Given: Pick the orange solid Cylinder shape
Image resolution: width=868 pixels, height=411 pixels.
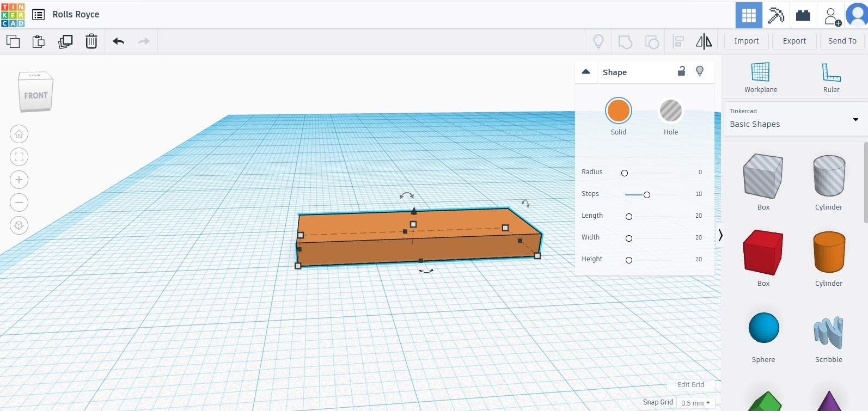Looking at the screenshot, I should (x=829, y=252).
